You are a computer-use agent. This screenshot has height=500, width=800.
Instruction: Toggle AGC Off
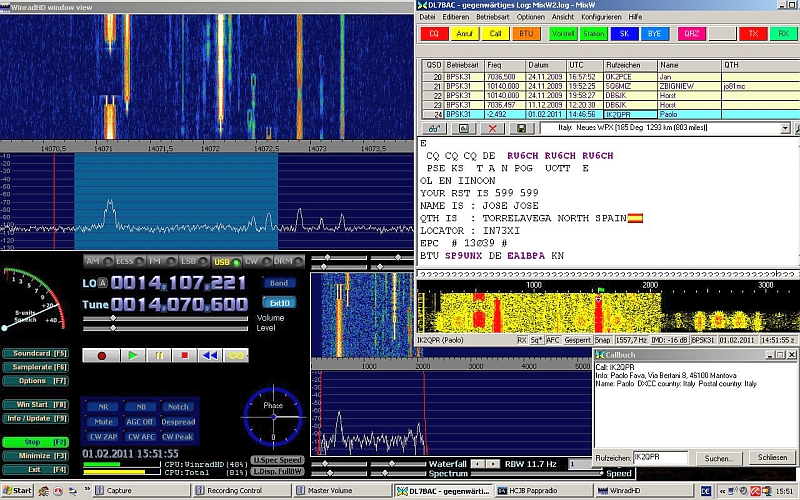(140, 422)
